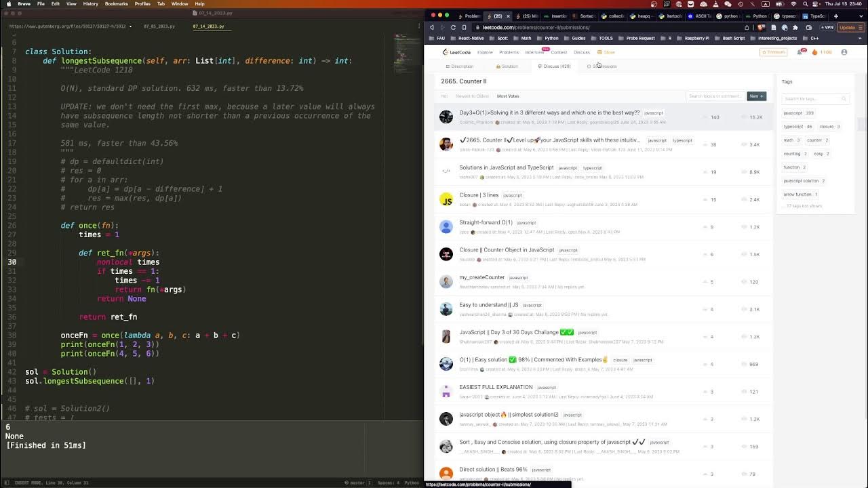Show more bookmarks with chevron

tap(861, 38)
